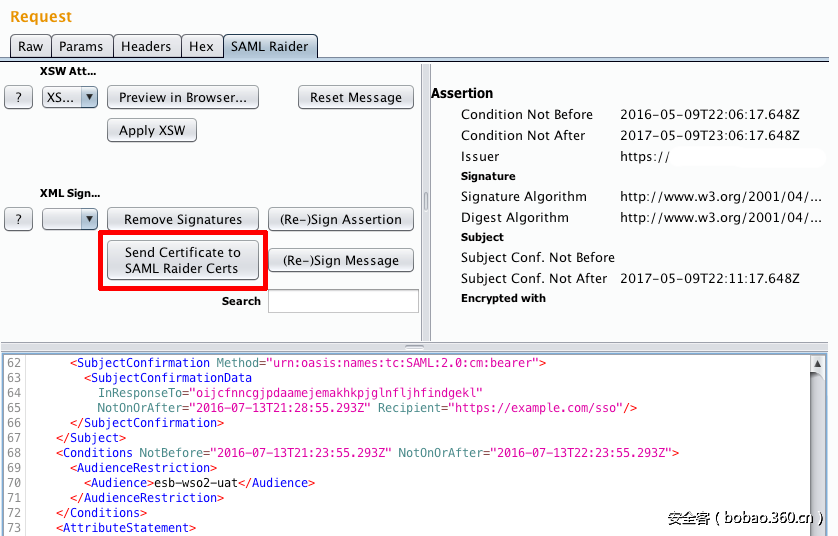Focus the Search input field
This screenshot has height=536, width=838.
[x=343, y=301]
